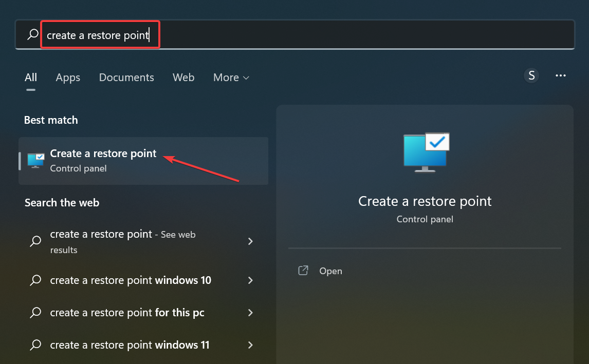
Task: Open the three-dot options menu
Action: (x=560, y=75)
